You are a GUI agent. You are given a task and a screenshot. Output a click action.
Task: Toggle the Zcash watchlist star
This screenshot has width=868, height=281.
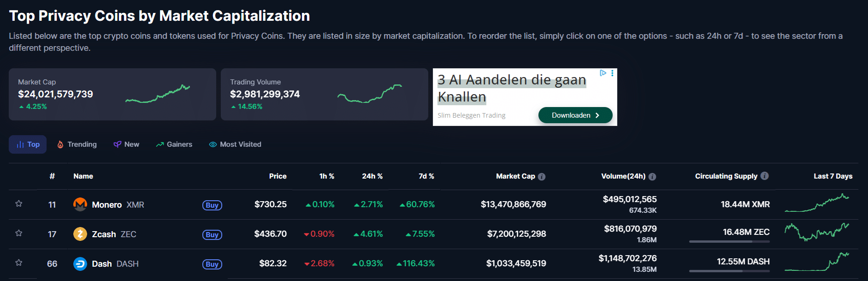[x=19, y=233]
